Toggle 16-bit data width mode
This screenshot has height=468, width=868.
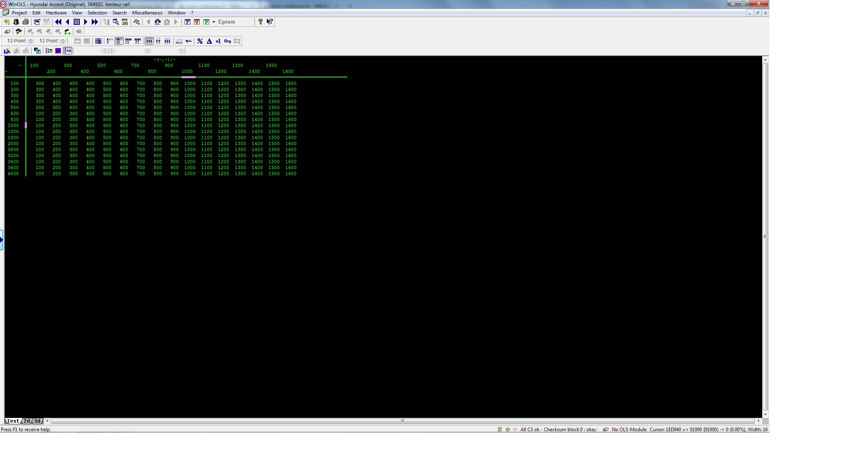coord(119,41)
